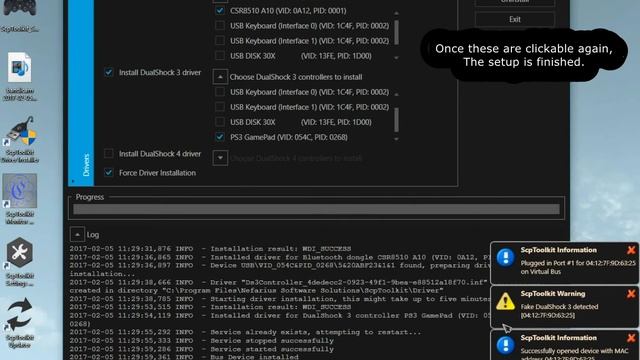Dismiss the 'Plugged in Port #1' notification
Viewport: 640px width, 360px height.
(631, 250)
